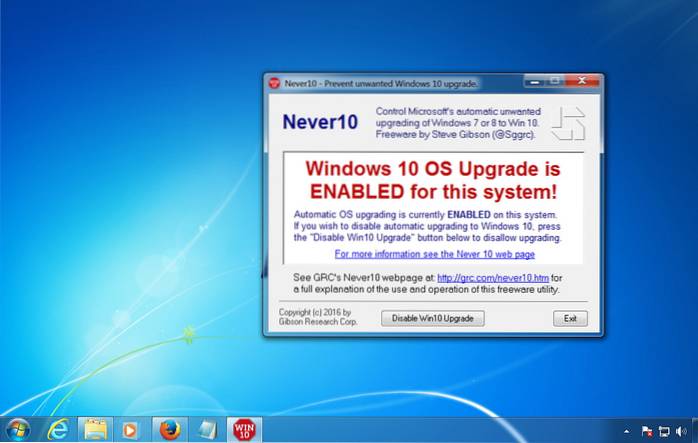Open the volume speaker control
This screenshot has height=443, width=698.
click(679, 430)
